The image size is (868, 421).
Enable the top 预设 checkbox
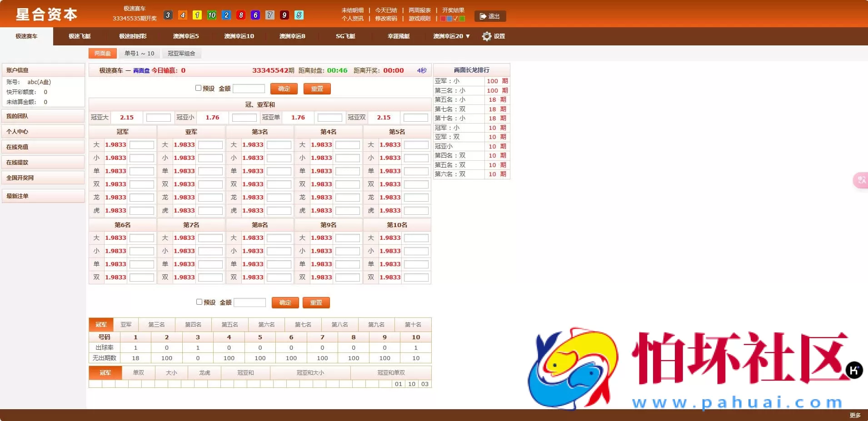198,88
